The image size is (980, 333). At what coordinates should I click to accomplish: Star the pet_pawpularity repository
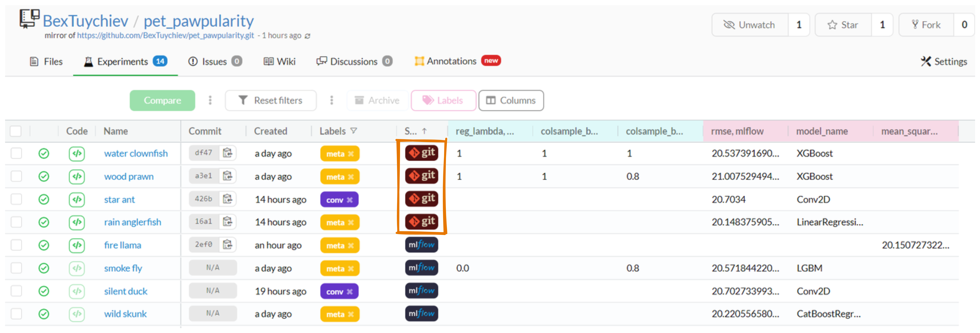[x=843, y=25]
